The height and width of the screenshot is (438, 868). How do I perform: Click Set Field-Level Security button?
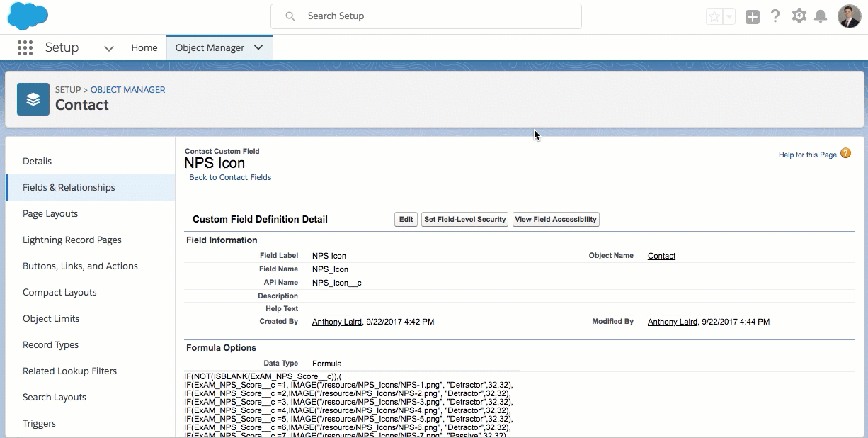click(464, 220)
